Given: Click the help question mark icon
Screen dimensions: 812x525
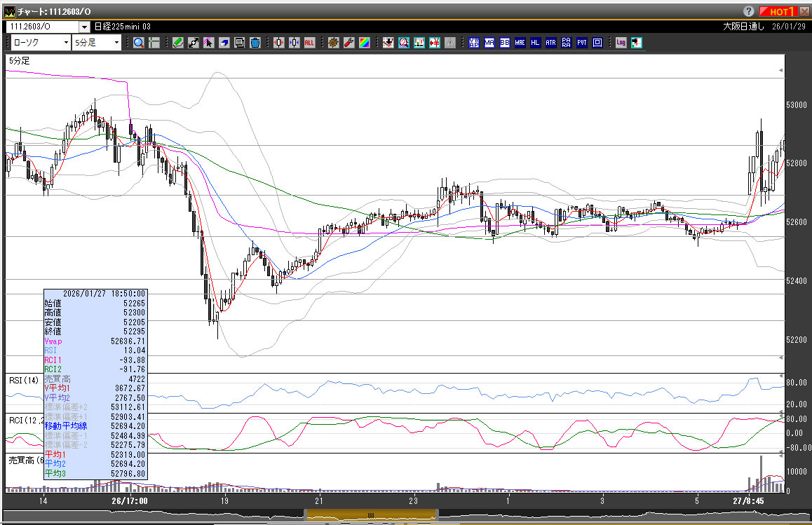Looking at the screenshot, I should 749,11.
